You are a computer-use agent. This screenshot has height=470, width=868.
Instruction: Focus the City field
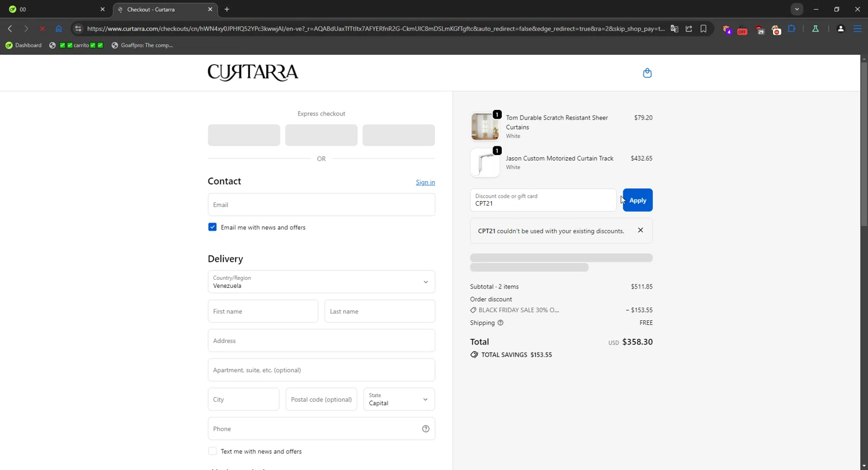[x=243, y=399]
